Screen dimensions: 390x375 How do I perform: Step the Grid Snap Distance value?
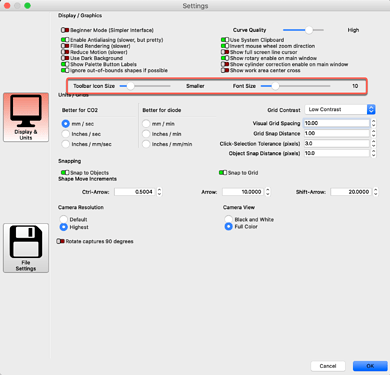(x=373, y=133)
